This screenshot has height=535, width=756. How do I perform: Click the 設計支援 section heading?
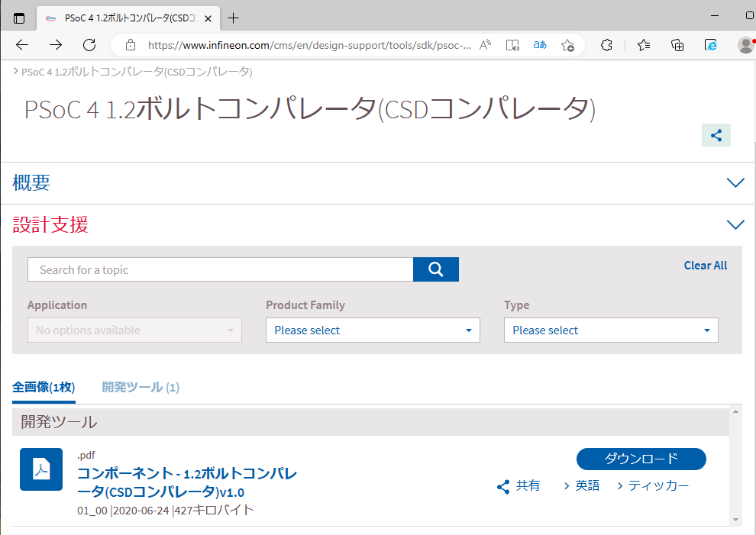pyautogui.click(x=50, y=224)
